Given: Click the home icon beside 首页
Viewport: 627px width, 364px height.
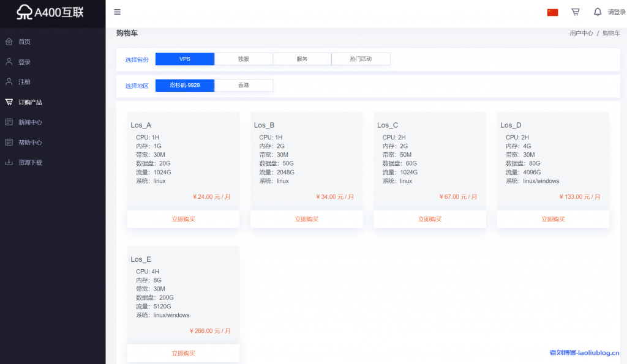Looking at the screenshot, I should [9, 42].
